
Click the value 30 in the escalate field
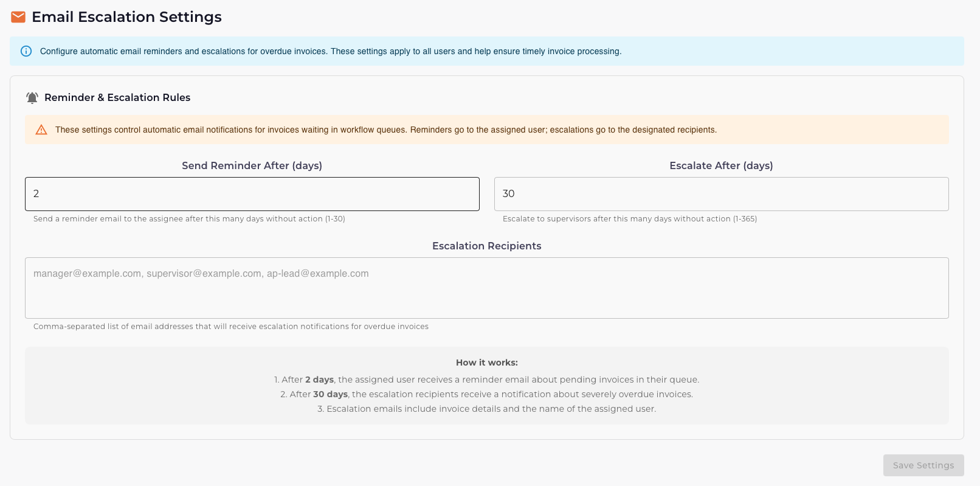coord(509,193)
